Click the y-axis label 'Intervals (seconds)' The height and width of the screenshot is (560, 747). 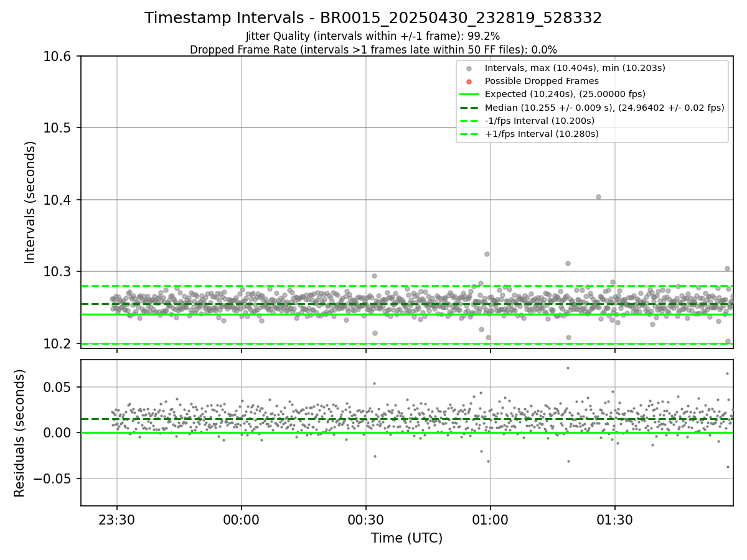31,202
